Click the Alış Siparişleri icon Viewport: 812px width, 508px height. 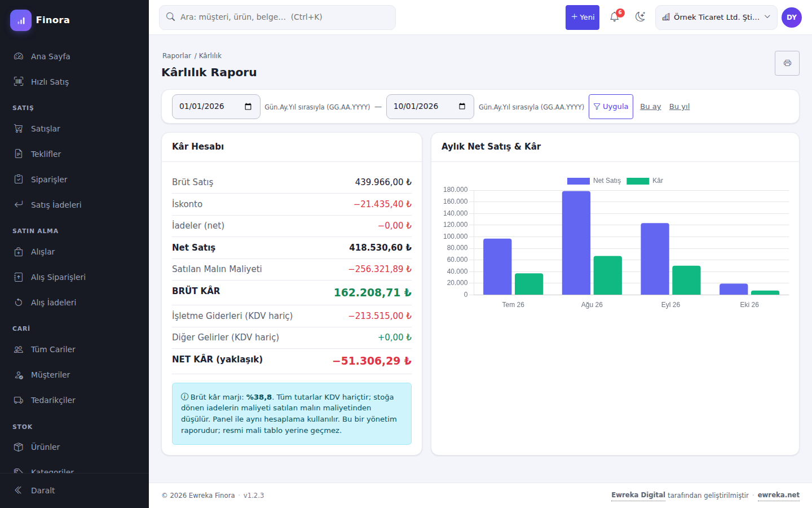19,277
